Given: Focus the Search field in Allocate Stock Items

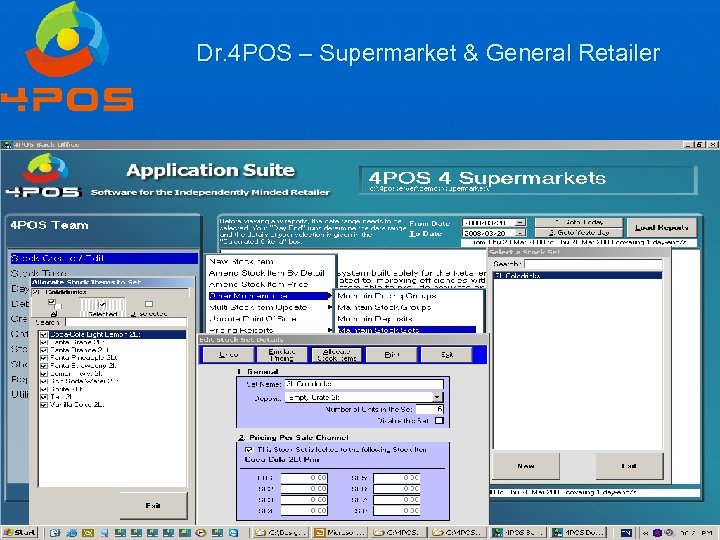Looking at the screenshot, I should pos(126,322).
